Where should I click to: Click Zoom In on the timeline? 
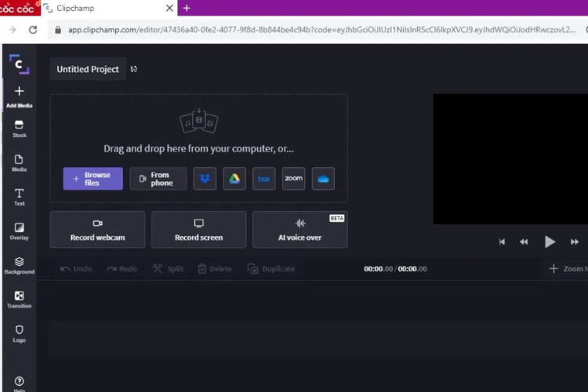tap(568, 269)
